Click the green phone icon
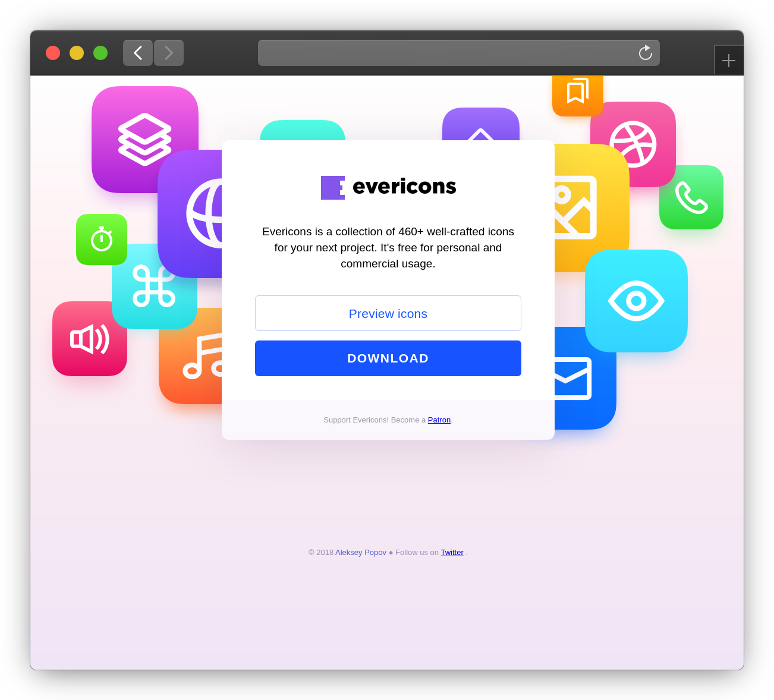Viewport: 774px width, 700px height. click(691, 197)
